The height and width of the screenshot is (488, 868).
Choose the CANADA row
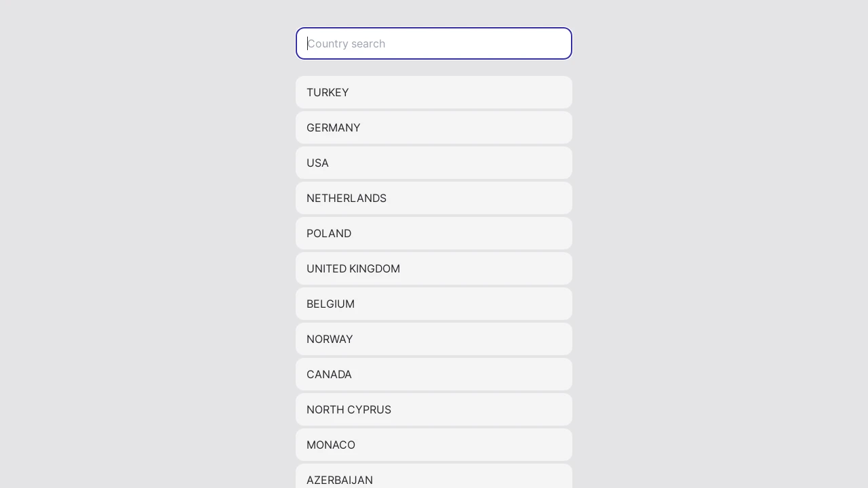point(434,374)
